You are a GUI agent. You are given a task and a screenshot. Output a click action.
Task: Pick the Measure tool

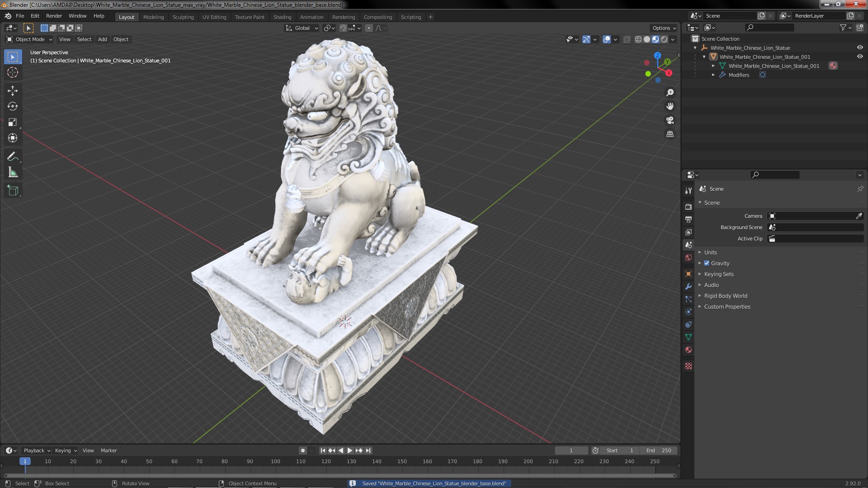click(x=13, y=173)
